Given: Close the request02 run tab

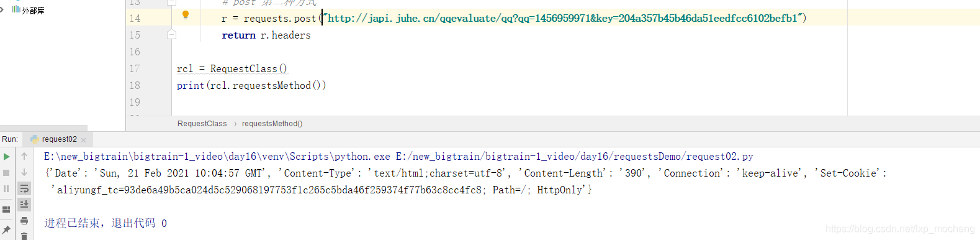Looking at the screenshot, I should coord(84,140).
